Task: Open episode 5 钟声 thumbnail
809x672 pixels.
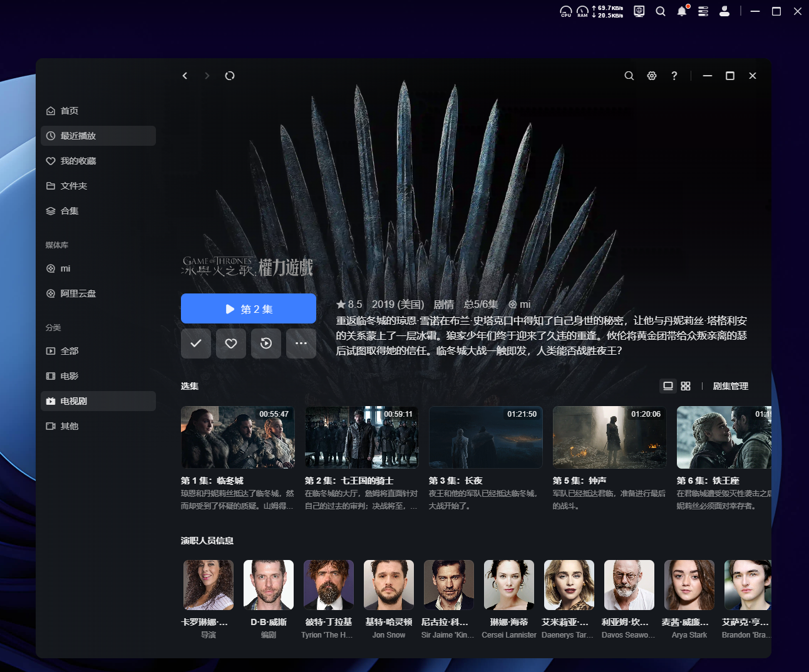Action: tap(610, 437)
